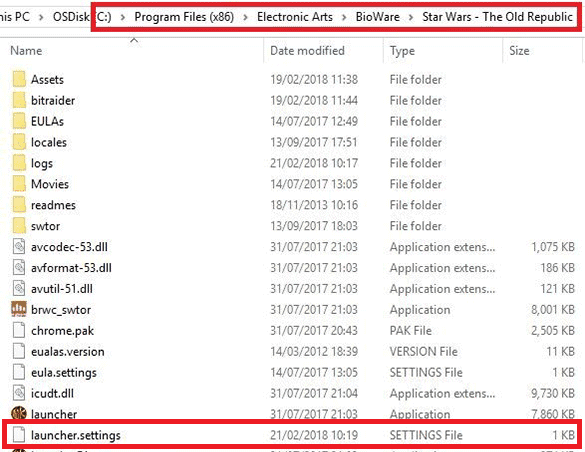The height and width of the screenshot is (452, 585).
Task: Click date 14/03/2012 18:39 for eualas.version
Action: click(x=314, y=351)
